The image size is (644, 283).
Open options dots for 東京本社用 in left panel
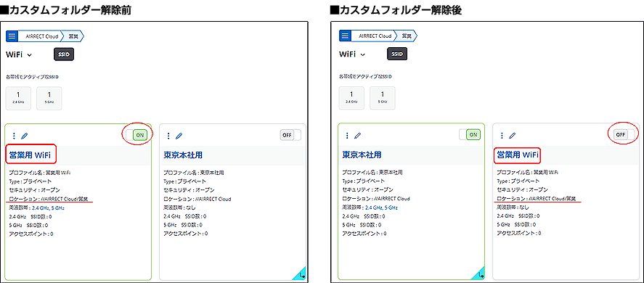pyautogui.click(x=168, y=136)
